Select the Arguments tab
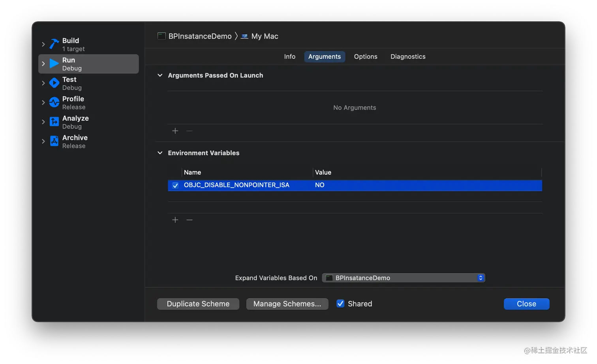This screenshot has width=597, height=364. tap(325, 56)
